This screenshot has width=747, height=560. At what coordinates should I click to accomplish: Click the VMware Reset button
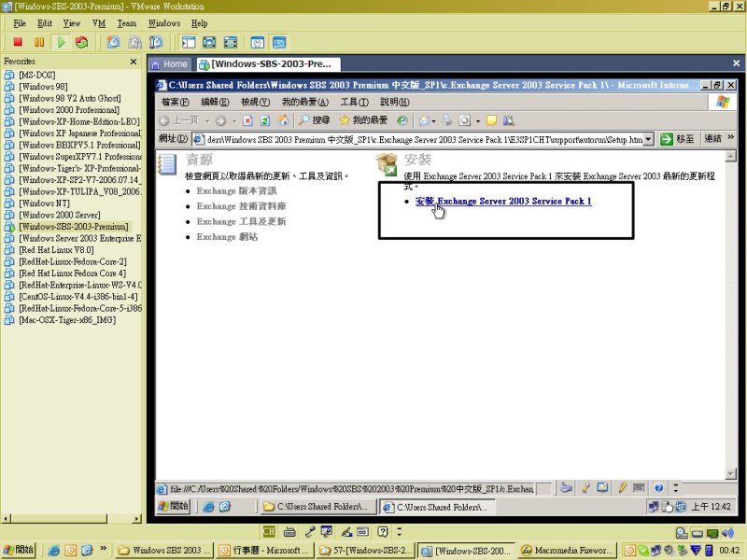click(81, 42)
